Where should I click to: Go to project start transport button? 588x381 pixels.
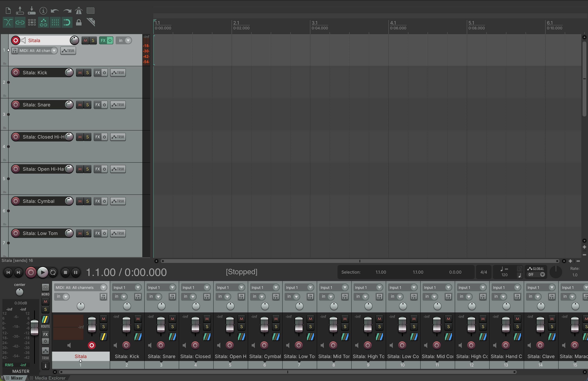[8, 272]
